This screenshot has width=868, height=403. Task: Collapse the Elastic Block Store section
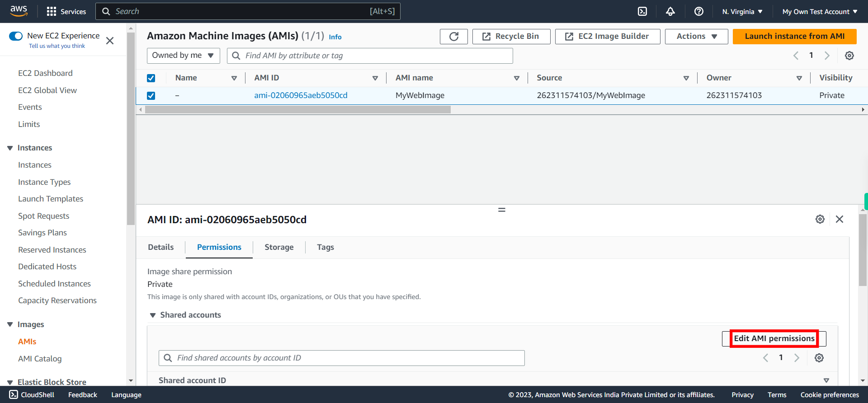point(10,382)
